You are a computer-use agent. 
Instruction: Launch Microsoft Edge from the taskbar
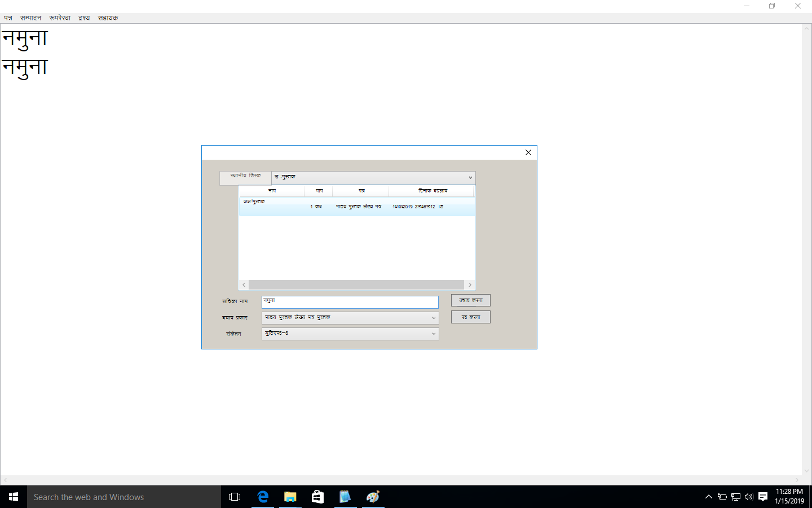point(263,497)
